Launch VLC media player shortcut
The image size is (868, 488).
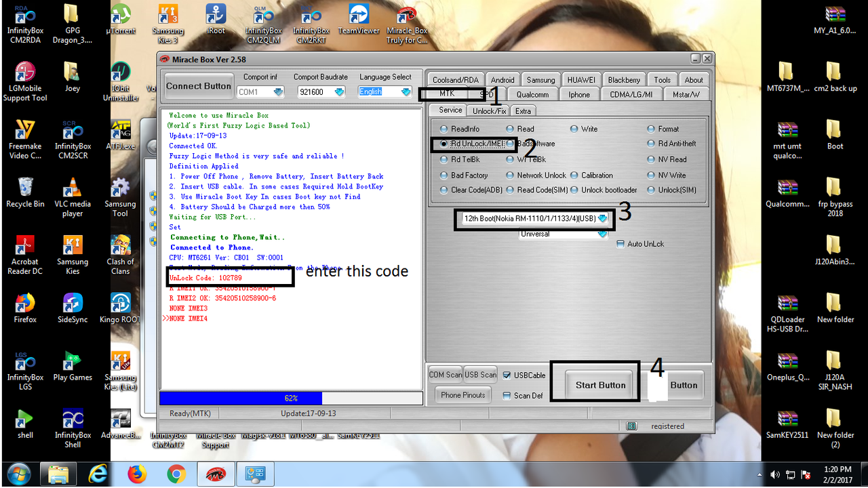(x=73, y=197)
